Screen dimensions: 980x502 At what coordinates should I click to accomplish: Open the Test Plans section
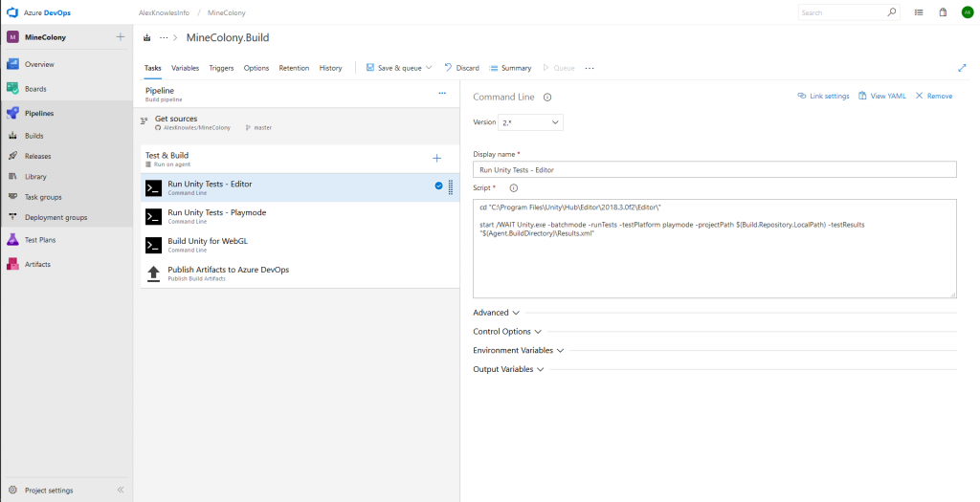[38, 240]
